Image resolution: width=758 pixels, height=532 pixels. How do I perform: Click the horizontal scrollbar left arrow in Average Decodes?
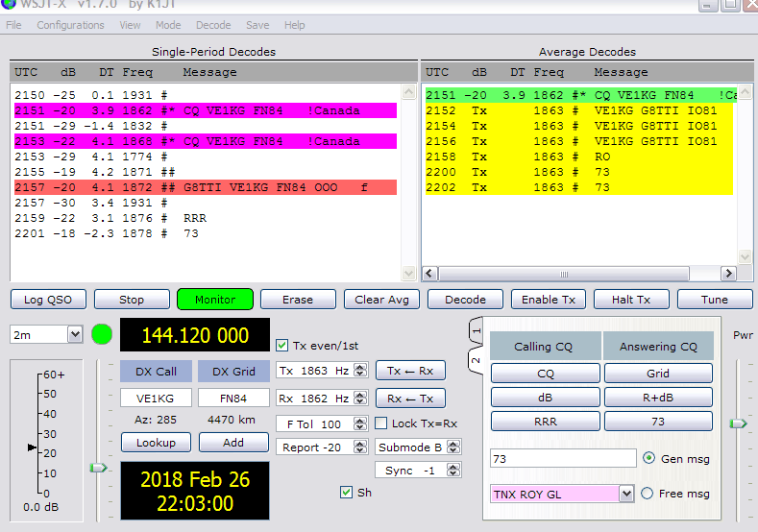tap(429, 274)
